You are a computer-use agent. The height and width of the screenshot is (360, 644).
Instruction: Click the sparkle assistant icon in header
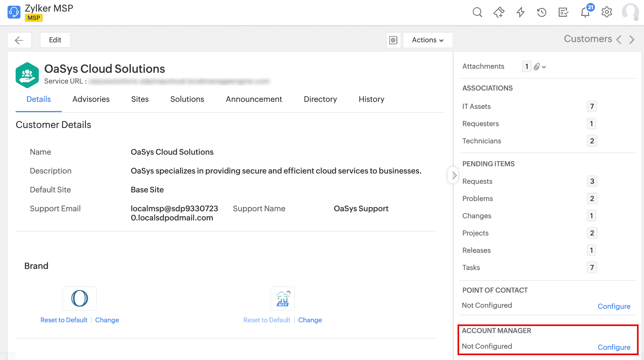[499, 12]
